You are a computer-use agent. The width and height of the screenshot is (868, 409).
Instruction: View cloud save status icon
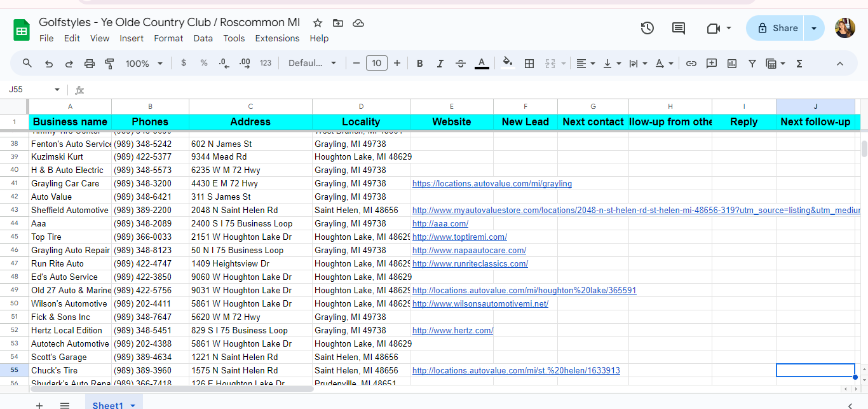click(358, 23)
